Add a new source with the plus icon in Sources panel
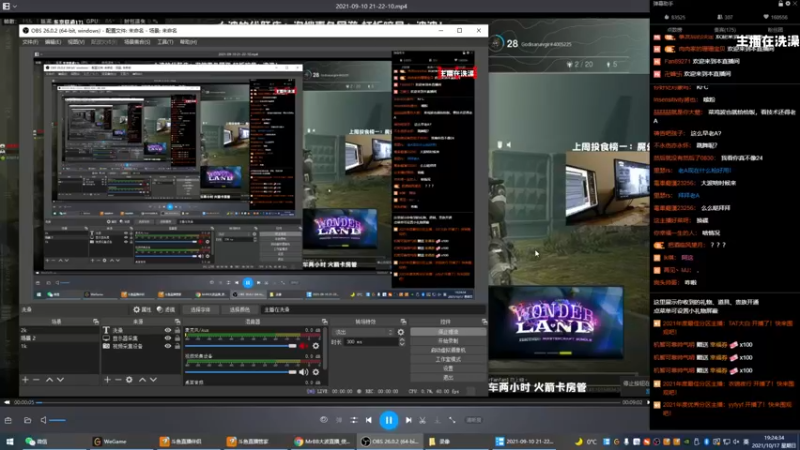This screenshot has height=450, width=800. [x=107, y=380]
